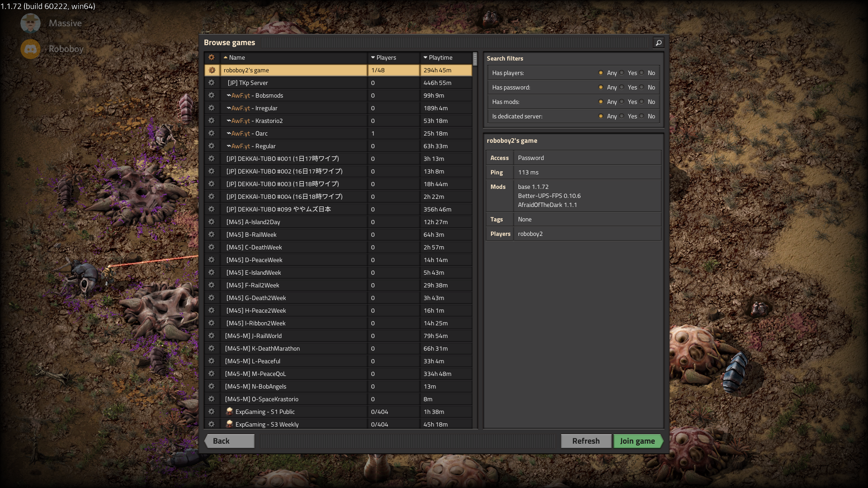Set Has players filter to No

pos(642,73)
